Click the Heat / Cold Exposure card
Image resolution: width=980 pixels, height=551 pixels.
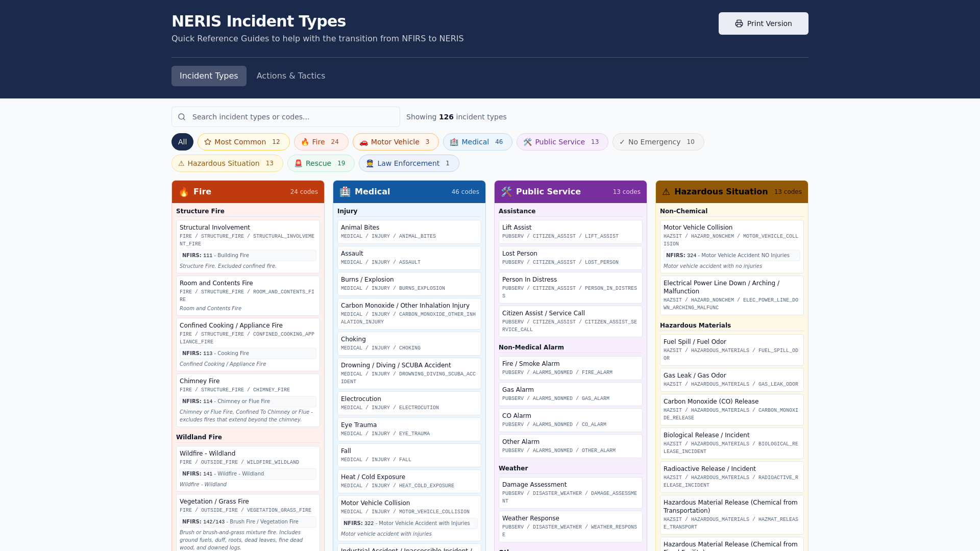click(x=409, y=482)
